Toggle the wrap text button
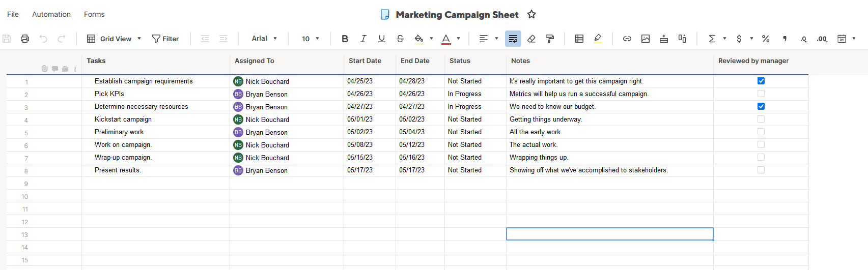This screenshot has width=868, height=270. pos(513,39)
